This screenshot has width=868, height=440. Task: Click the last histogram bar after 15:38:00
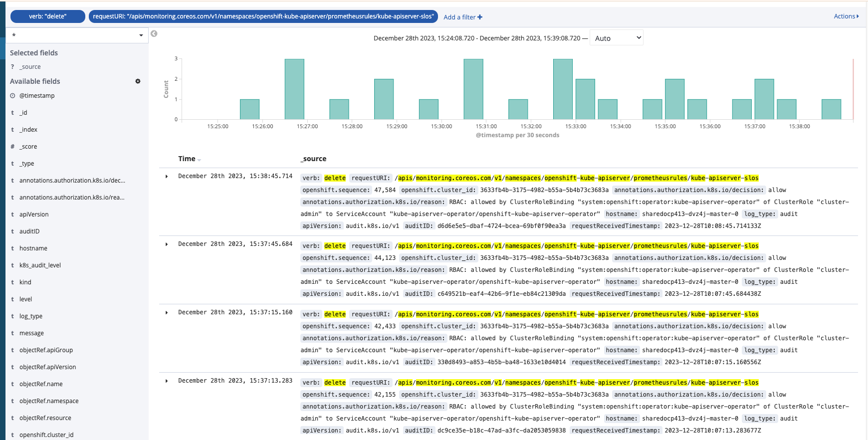click(x=831, y=109)
